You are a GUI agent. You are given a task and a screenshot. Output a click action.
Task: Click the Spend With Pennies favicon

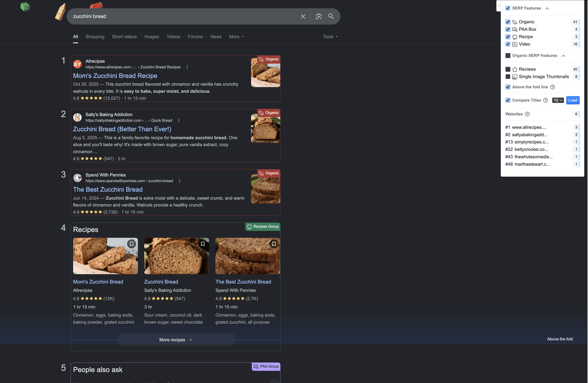point(77,178)
